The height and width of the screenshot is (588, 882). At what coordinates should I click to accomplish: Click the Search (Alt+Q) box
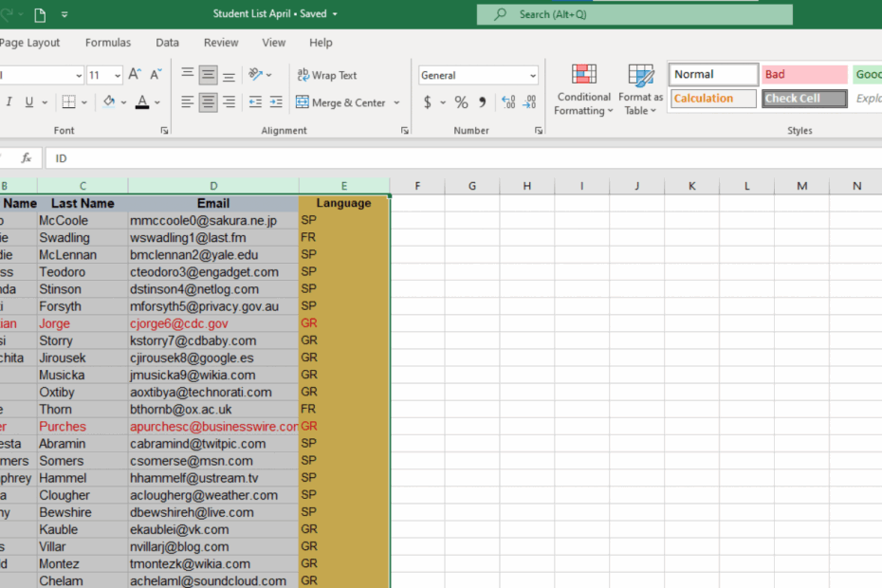click(x=634, y=14)
